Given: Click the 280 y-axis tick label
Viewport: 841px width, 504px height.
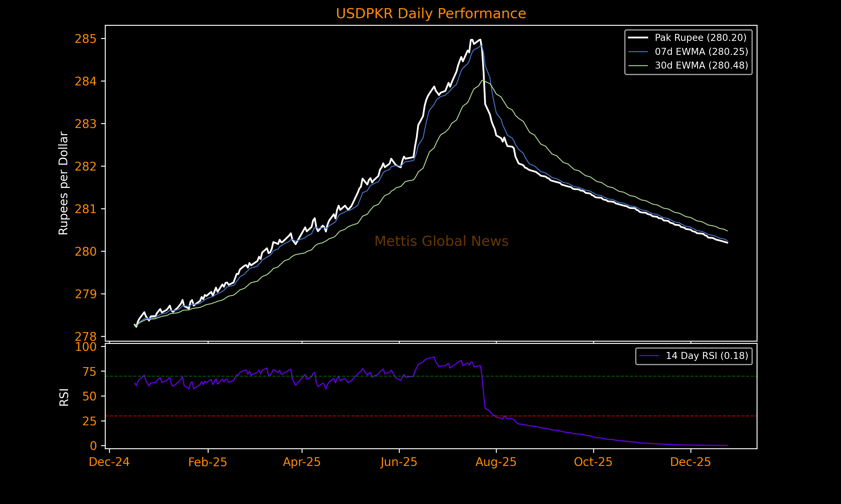Looking at the screenshot, I should click(85, 252).
